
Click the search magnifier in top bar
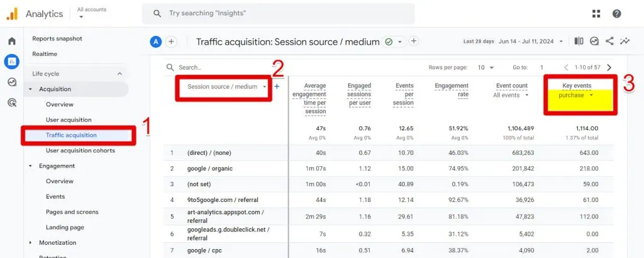point(157,14)
